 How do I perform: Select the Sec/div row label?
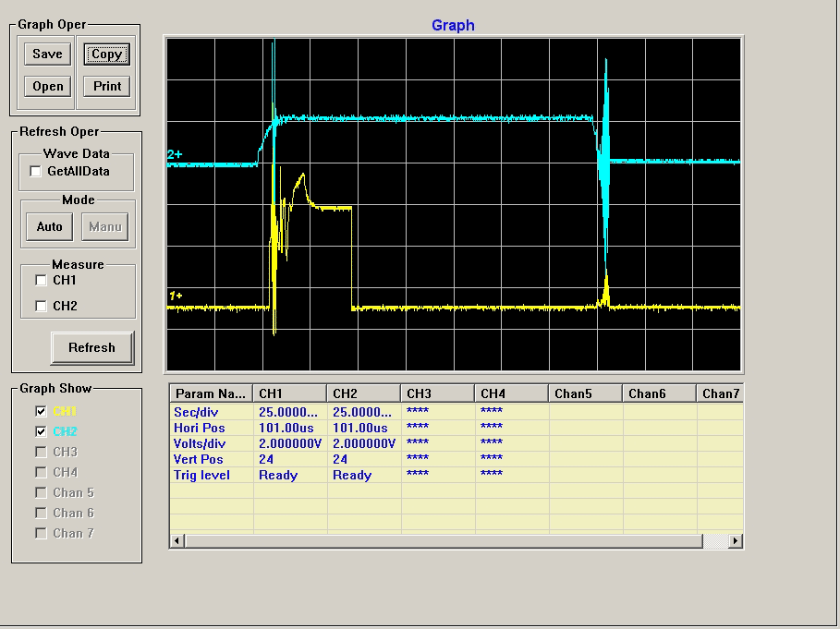[x=196, y=412]
